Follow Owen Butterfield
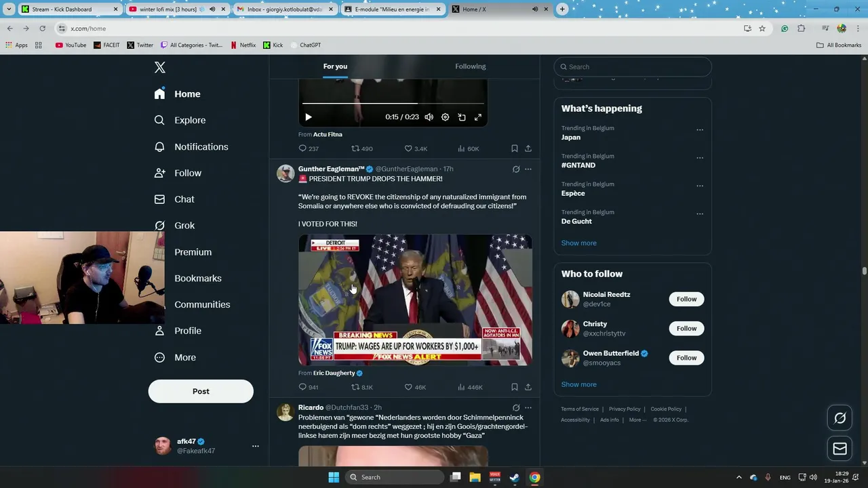 686,357
